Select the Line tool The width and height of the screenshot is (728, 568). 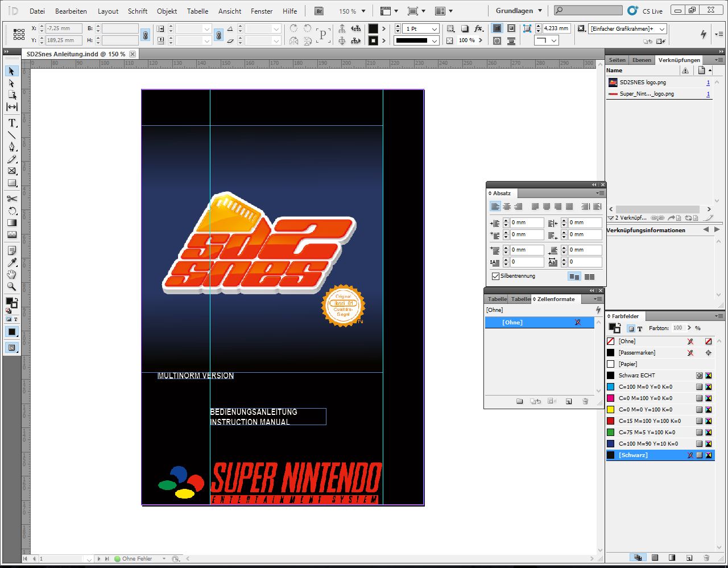11,135
